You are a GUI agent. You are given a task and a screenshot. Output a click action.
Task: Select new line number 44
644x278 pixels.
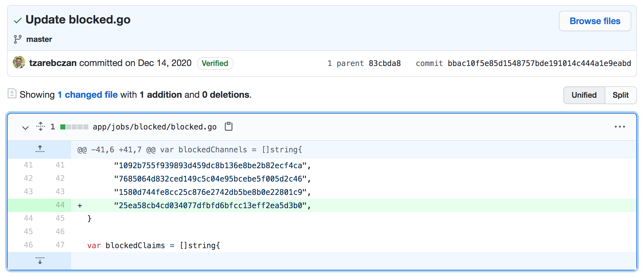pos(60,205)
